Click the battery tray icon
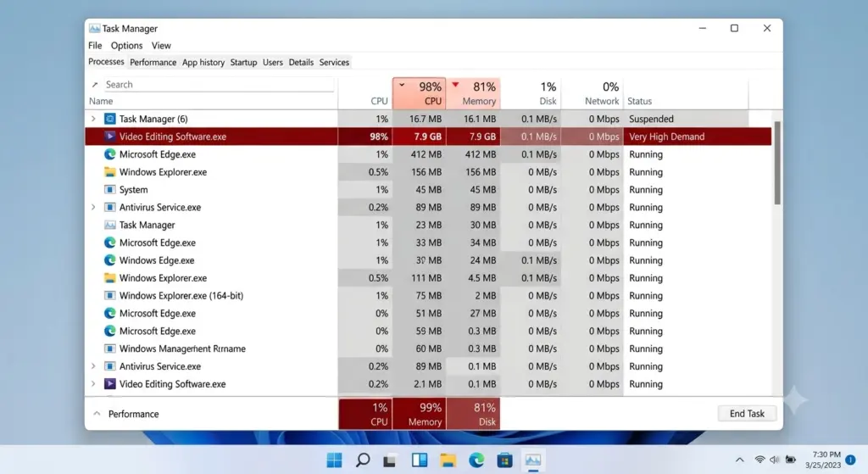 coord(791,460)
